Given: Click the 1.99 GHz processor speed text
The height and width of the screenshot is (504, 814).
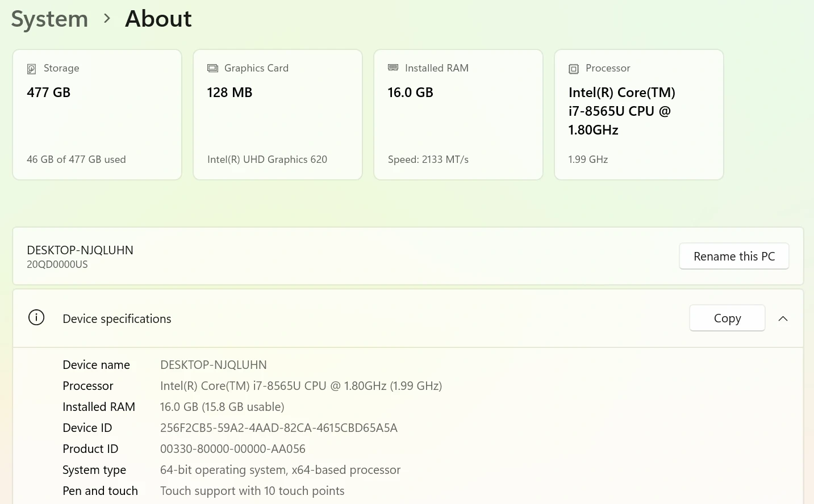Looking at the screenshot, I should 588,159.
